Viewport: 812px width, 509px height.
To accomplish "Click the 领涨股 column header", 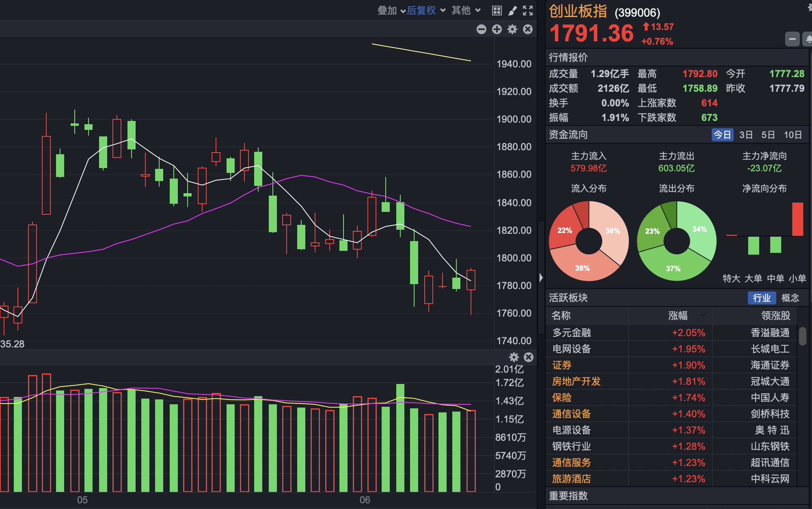I will click(775, 315).
